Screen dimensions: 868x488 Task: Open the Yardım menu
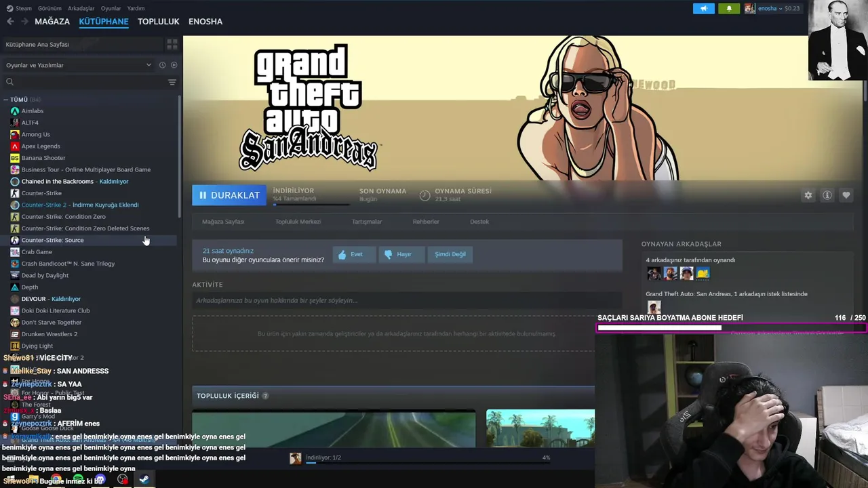[136, 8]
